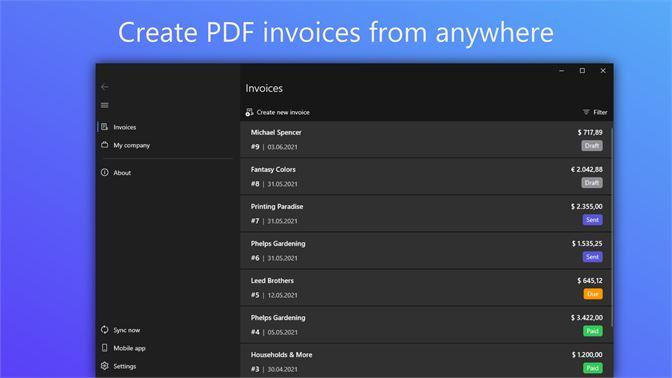This screenshot has height=378, width=672.
Task: Click the date 03.06.2021
Action: pos(282,147)
